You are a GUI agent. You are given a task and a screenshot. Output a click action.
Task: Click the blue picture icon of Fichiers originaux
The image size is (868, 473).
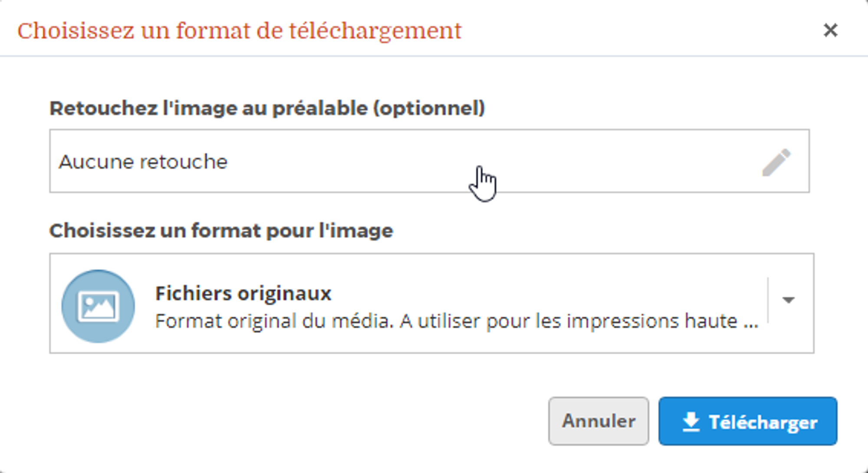98,306
